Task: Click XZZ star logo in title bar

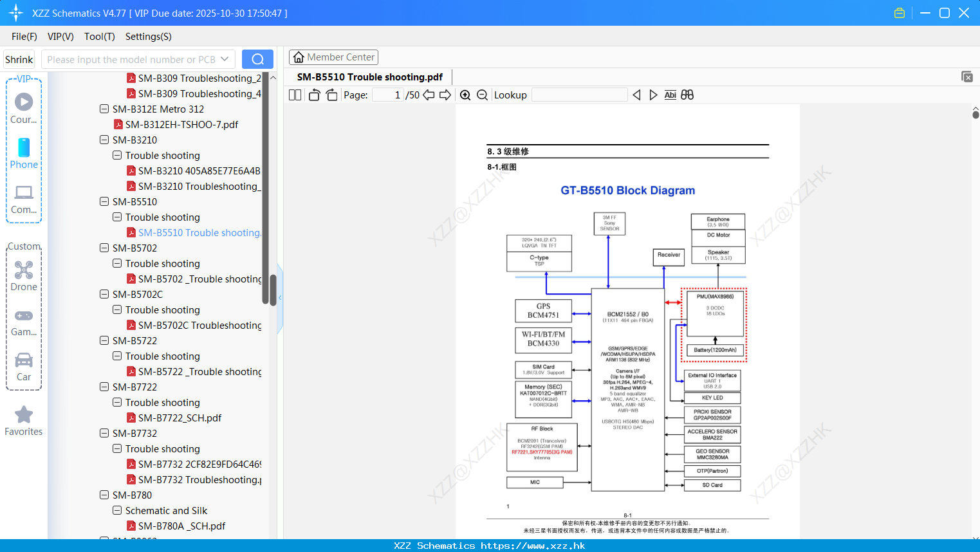Action: click(x=16, y=13)
